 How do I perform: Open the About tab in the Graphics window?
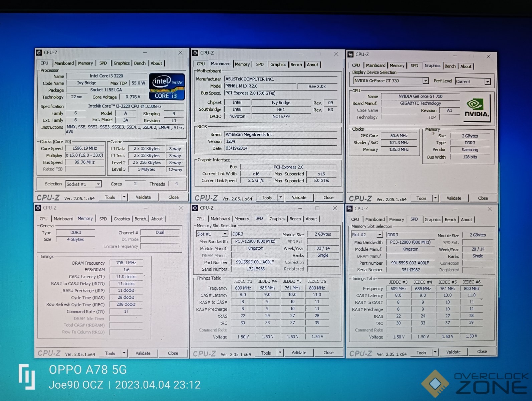(466, 66)
